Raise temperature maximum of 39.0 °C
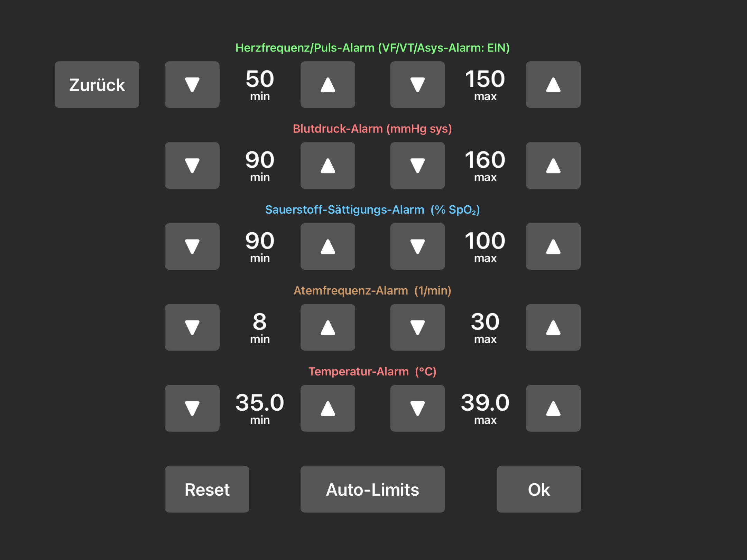The height and width of the screenshot is (560, 747). click(x=553, y=408)
